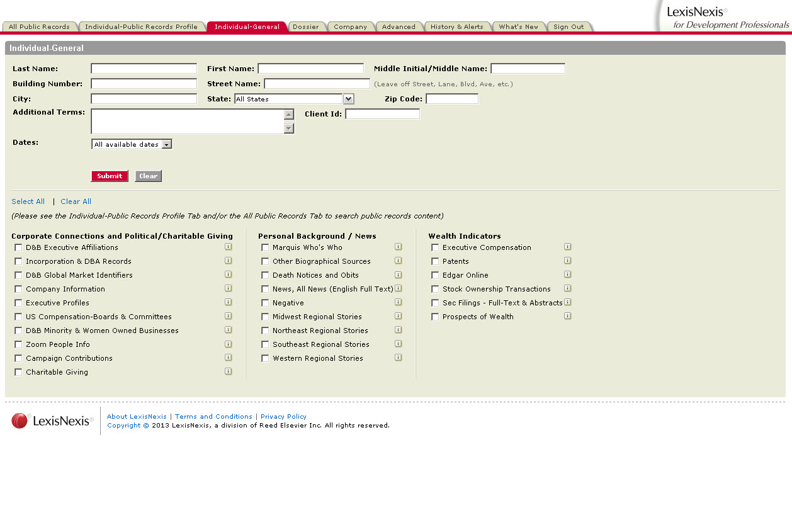Tick the Negative news checkbox
Viewport: 792px width, 532px height.
(x=265, y=303)
